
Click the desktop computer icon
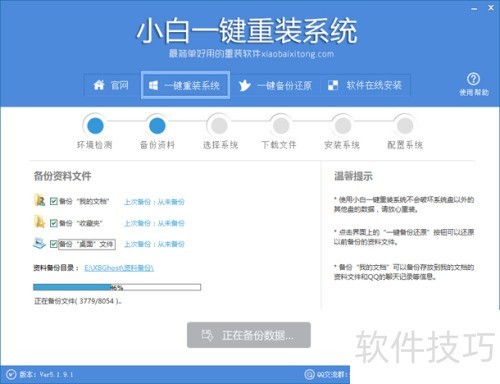coord(39,243)
